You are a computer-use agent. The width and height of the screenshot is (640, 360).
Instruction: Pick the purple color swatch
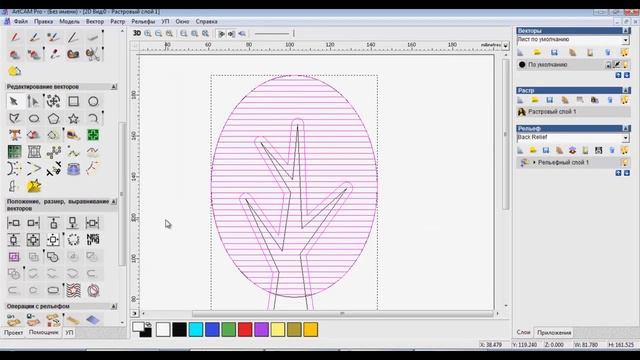coord(261,330)
